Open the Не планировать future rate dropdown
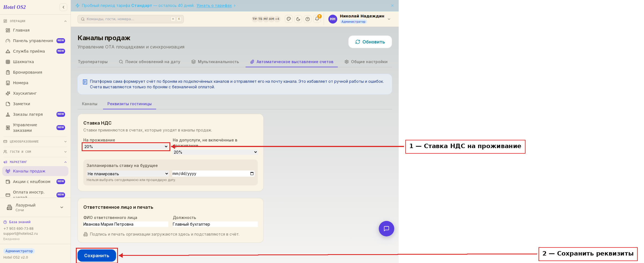 coord(128,174)
